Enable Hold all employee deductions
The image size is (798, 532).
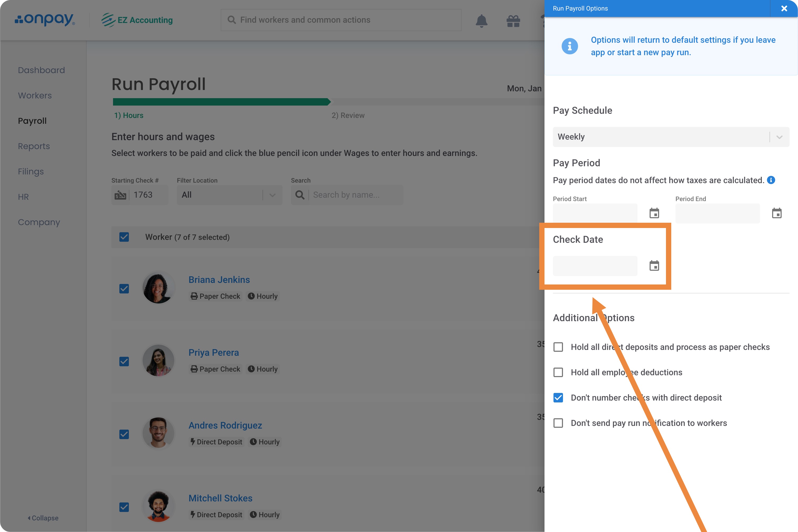point(558,372)
